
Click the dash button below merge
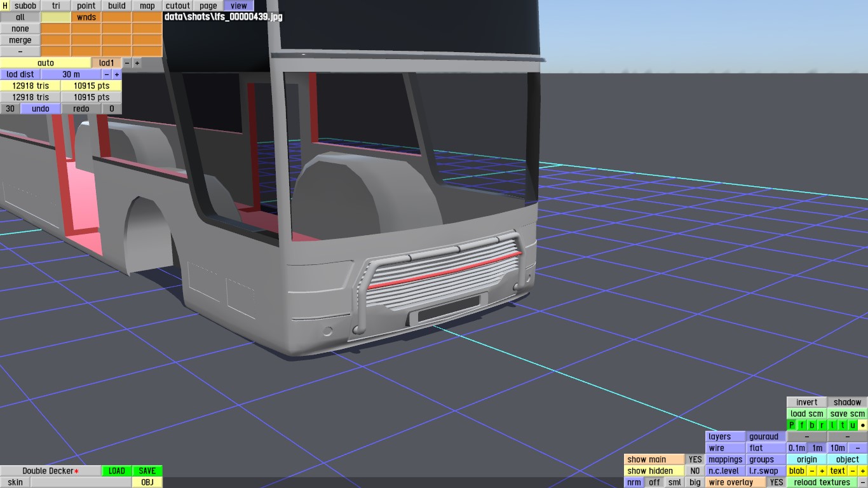point(20,51)
